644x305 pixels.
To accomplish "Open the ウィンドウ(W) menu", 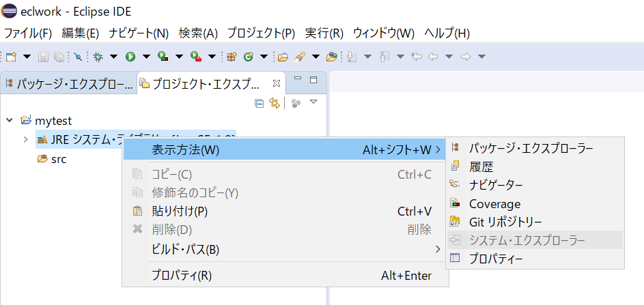I will point(384,33).
